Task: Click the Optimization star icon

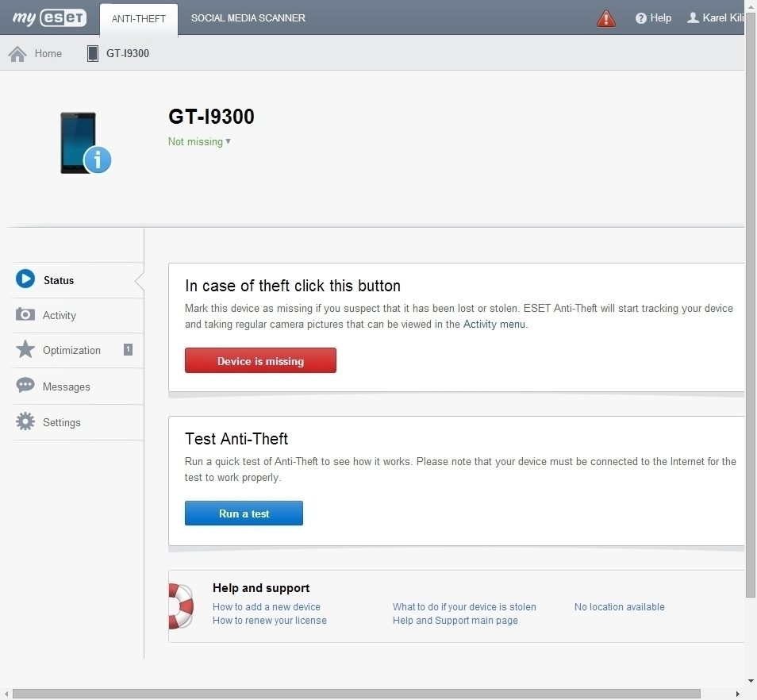Action: point(25,349)
